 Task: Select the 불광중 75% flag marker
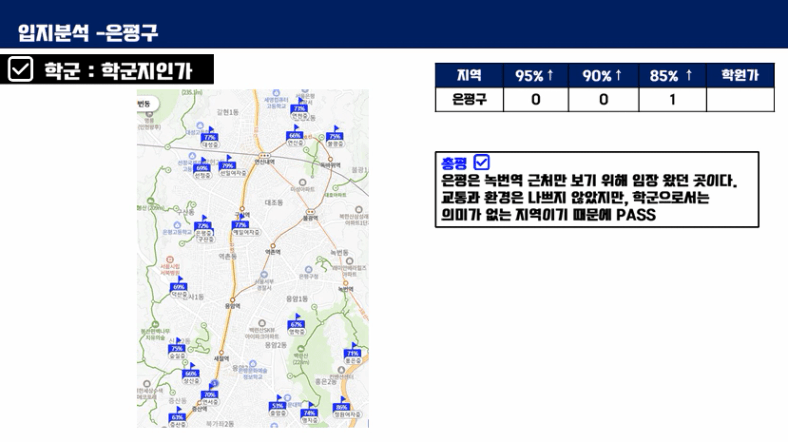335,137
